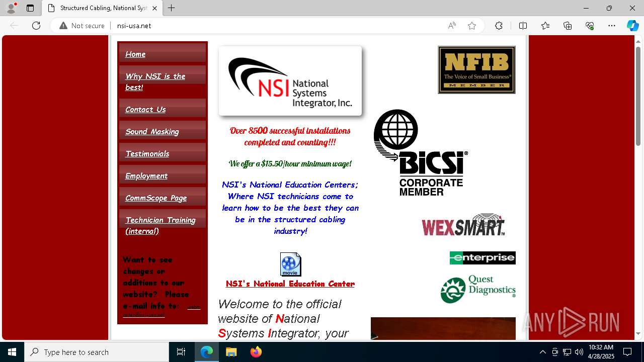Click 'Over 8500 successful installations' text

[x=290, y=136]
